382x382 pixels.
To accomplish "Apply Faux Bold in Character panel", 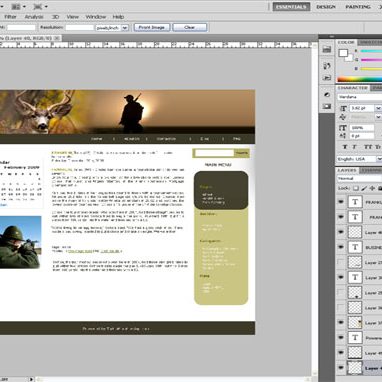I will point(345,147).
